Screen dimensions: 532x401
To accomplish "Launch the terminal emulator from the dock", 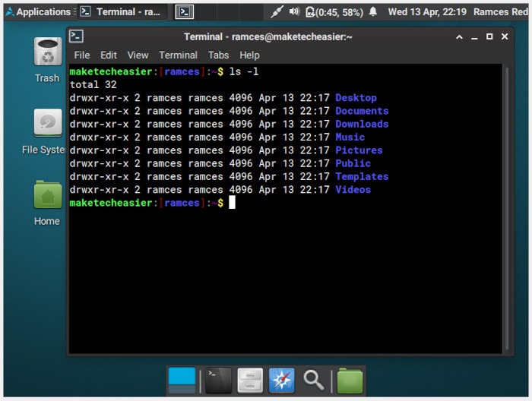I will (x=218, y=380).
